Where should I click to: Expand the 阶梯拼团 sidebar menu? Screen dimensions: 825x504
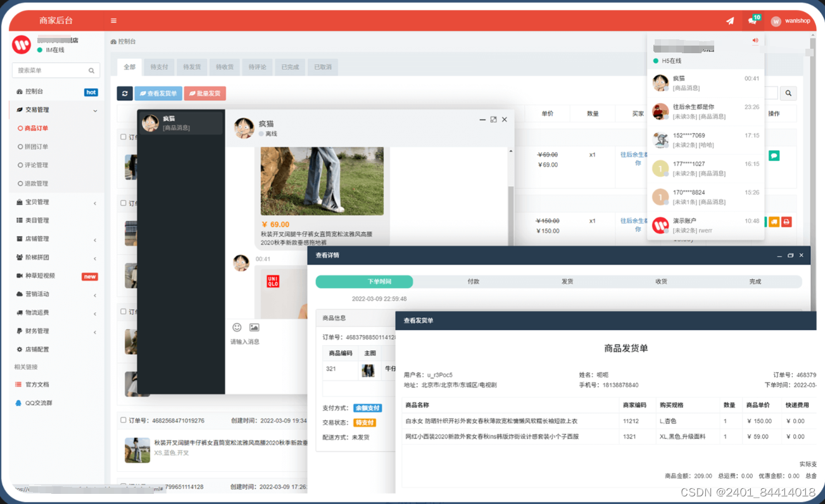point(56,257)
